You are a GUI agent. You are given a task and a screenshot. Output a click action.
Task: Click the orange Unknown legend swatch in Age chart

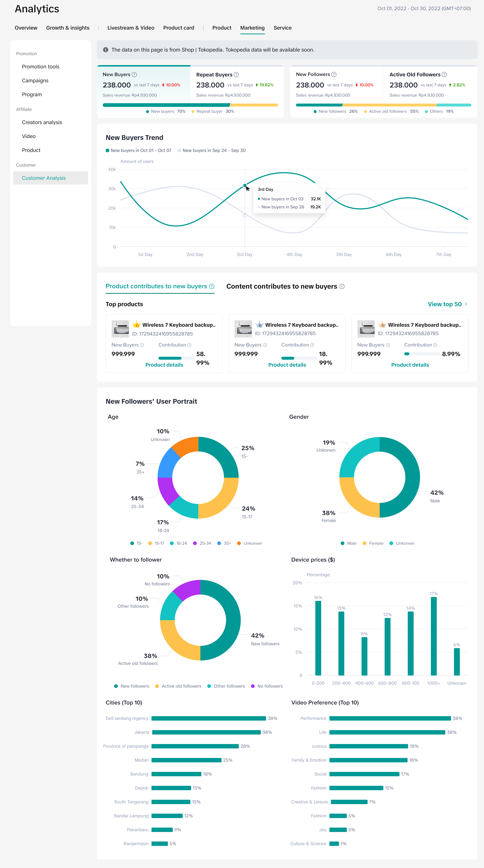pyautogui.click(x=239, y=543)
